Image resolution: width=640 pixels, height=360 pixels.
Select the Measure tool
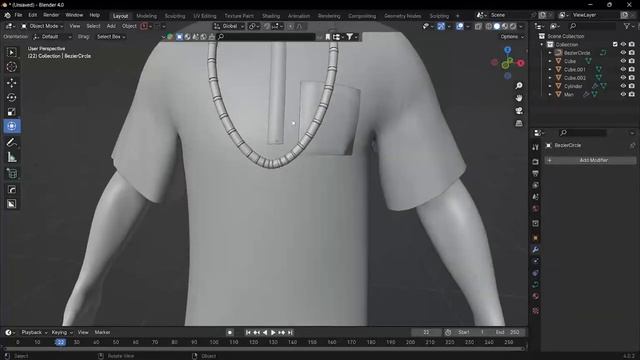click(11, 157)
